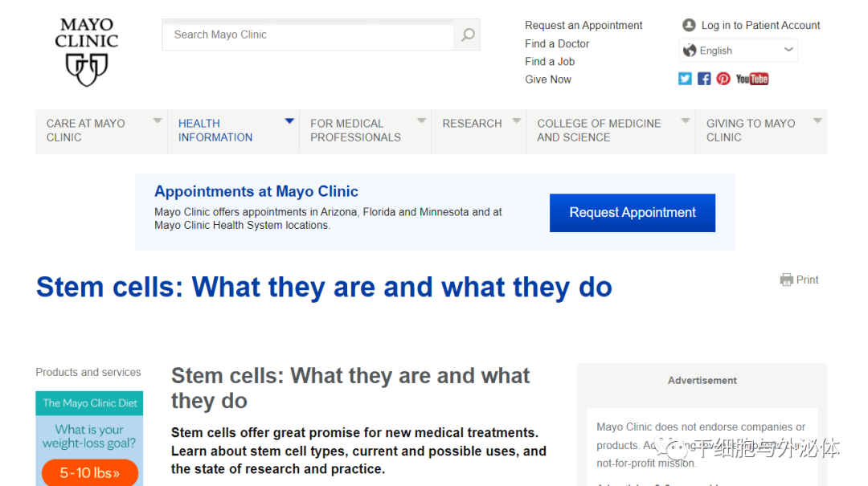Click 'Mayo Clinic offers appointments in Arizona' text

click(x=328, y=218)
